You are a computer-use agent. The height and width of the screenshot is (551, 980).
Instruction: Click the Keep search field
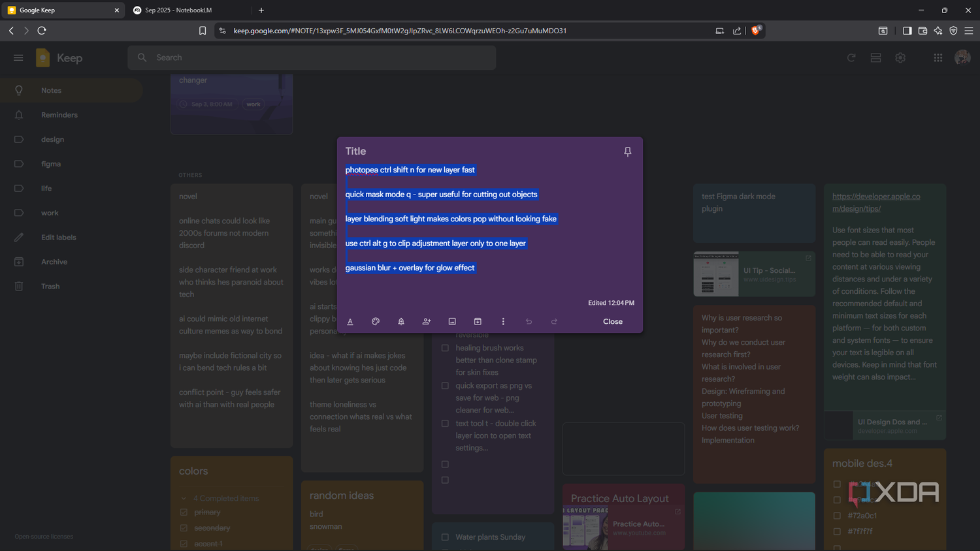click(x=312, y=57)
